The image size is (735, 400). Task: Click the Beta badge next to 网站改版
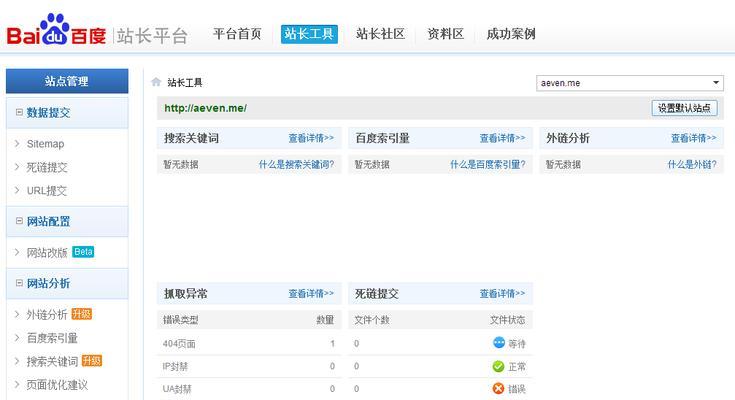click(x=83, y=252)
